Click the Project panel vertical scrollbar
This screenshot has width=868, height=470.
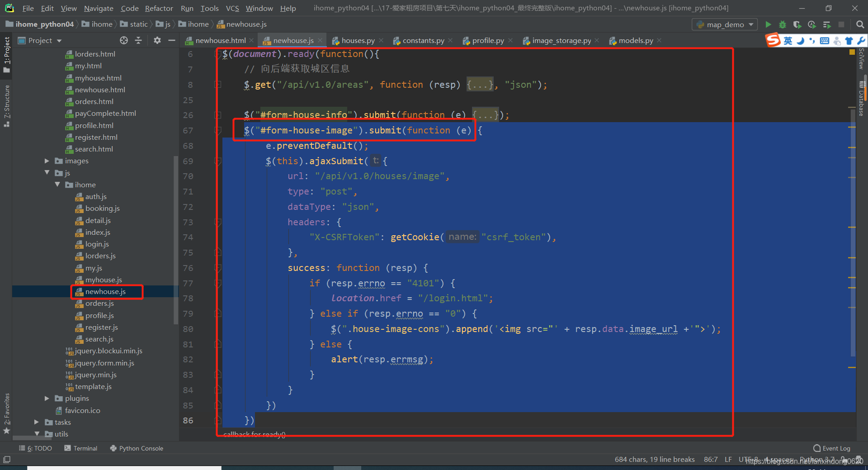click(176, 240)
